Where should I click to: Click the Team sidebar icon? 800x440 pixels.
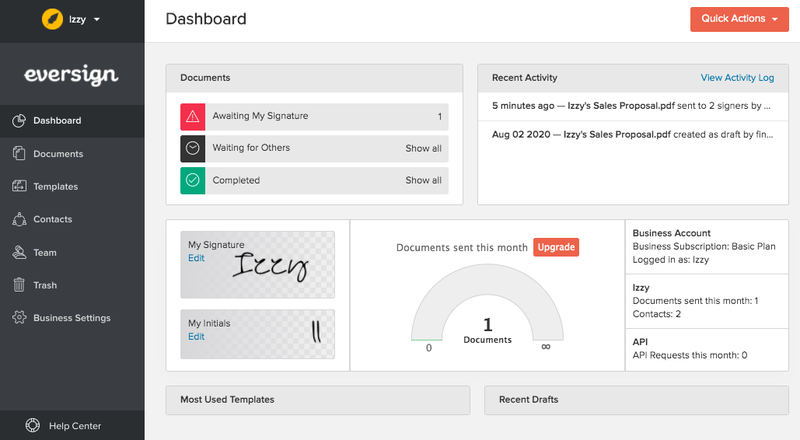19,252
